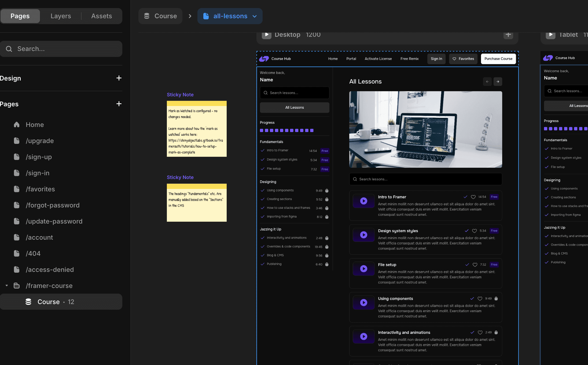
Task: Click the next arrow beside All Lessons heading
Action: pos(498,82)
